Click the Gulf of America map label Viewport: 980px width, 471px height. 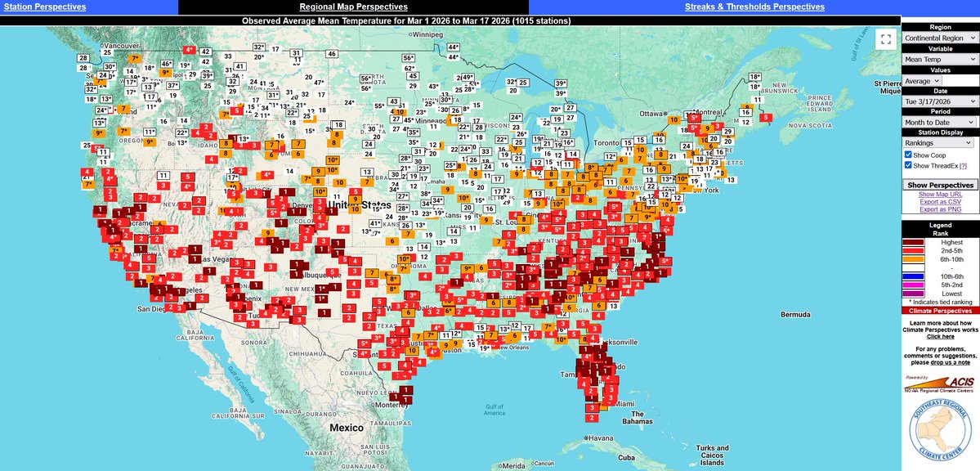[x=494, y=410]
